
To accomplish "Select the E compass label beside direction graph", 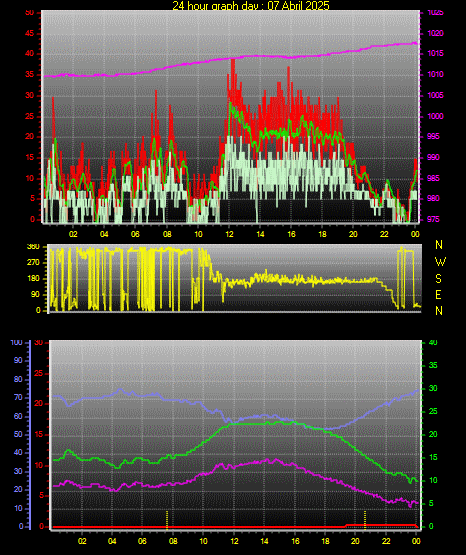I will point(438,294).
